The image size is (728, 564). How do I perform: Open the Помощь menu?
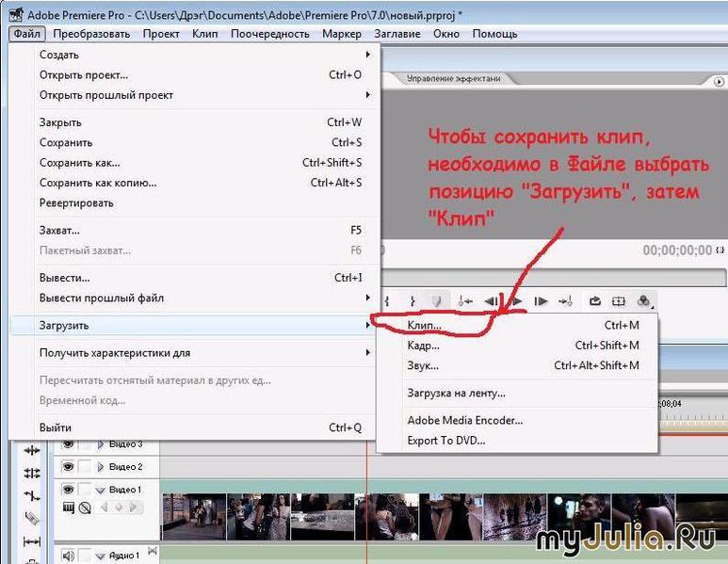[x=494, y=34]
